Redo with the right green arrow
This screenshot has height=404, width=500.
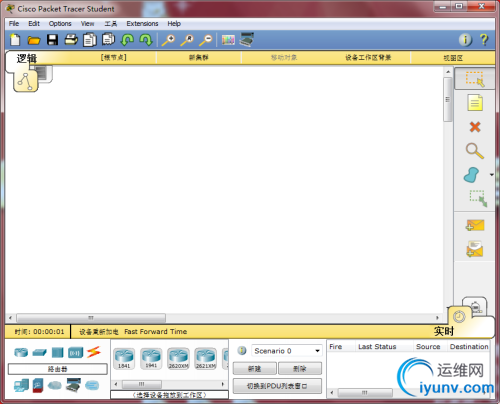click(146, 40)
